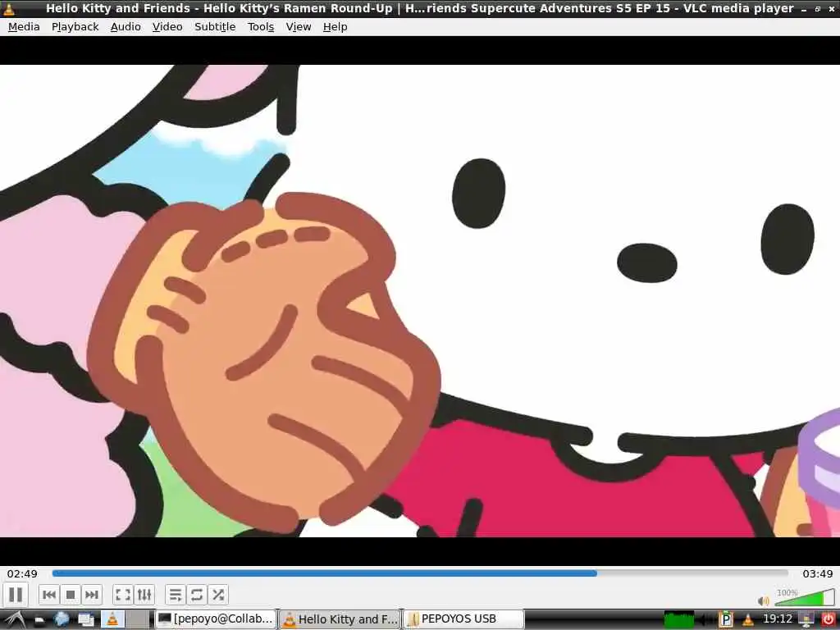Open the Help menu

[x=335, y=27]
